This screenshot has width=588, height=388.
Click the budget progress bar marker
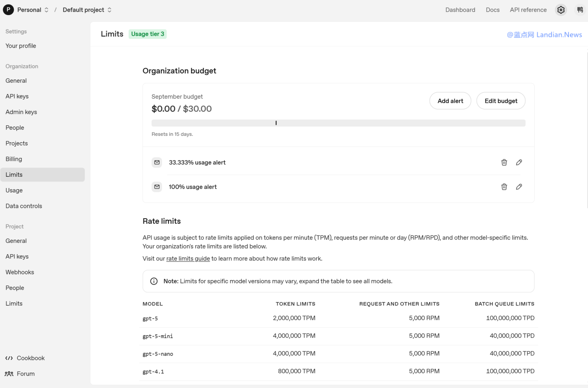coord(276,123)
